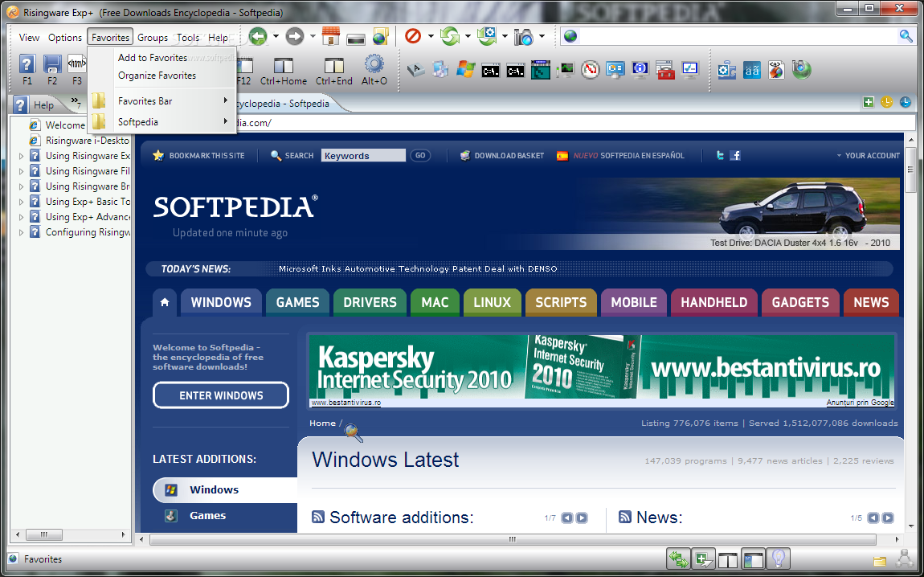Image resolution: width=924 pixels, height=577 pixels.
Task: Click the Home house icon in toolbar
Action: pos(331,36)
